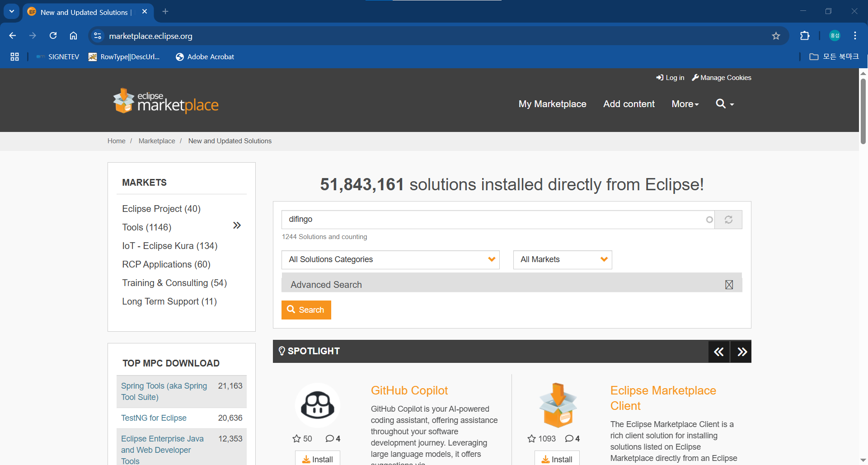Open the All Markets dropdown
Image resolution: width=868 pixels, height=465 pixels.
click(562, 260)
